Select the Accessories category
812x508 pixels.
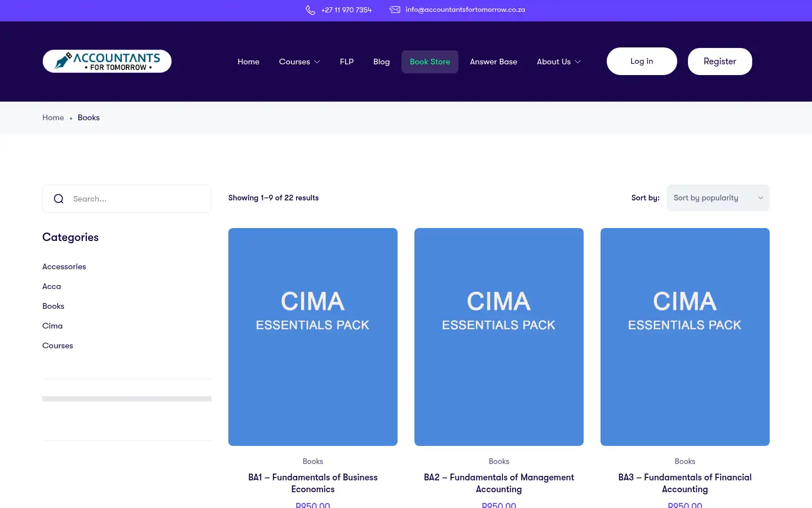tap(64, 266)
